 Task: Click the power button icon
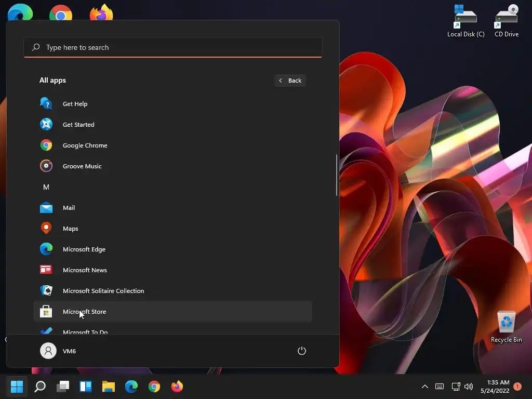302,351
